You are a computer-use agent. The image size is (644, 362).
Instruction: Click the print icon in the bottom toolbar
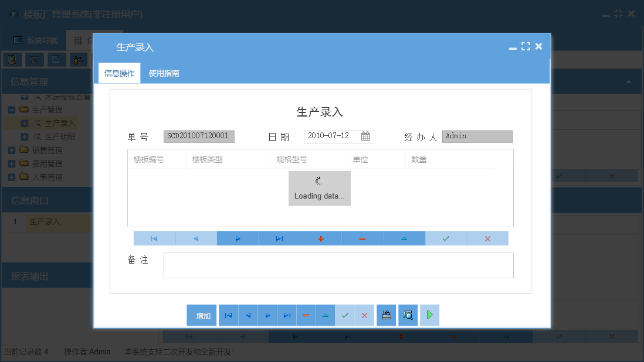[x=386, y=315]
